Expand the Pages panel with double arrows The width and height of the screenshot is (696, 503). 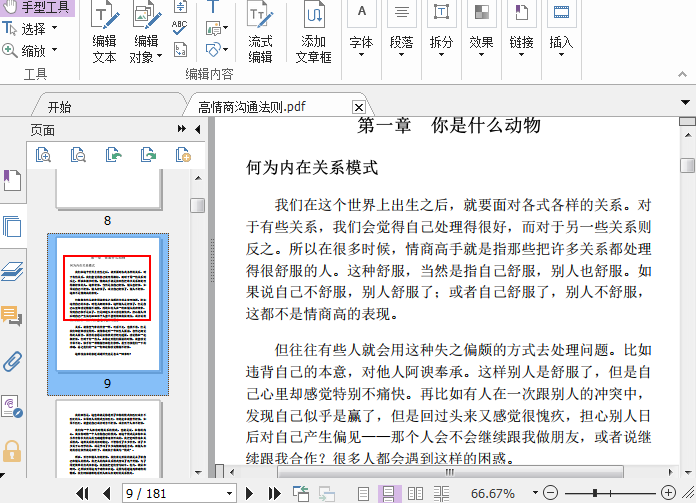[182, 129]
